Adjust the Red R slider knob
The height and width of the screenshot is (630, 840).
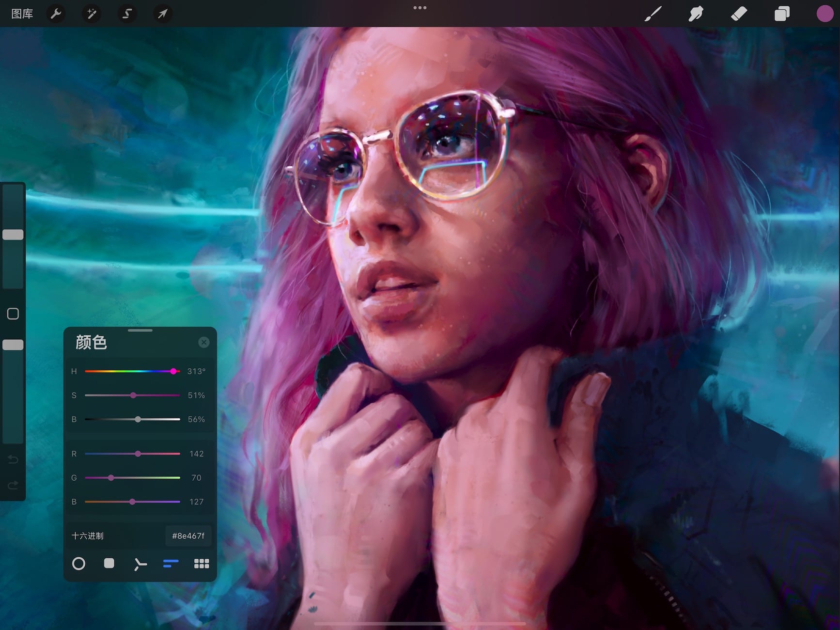coord(138,454)
